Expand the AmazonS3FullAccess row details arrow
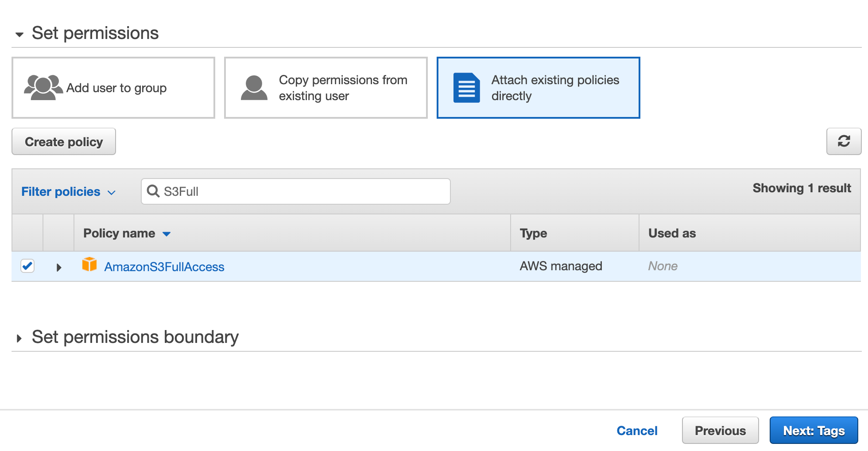The width and height of the screenshot is (868, 451). (58, 267)
